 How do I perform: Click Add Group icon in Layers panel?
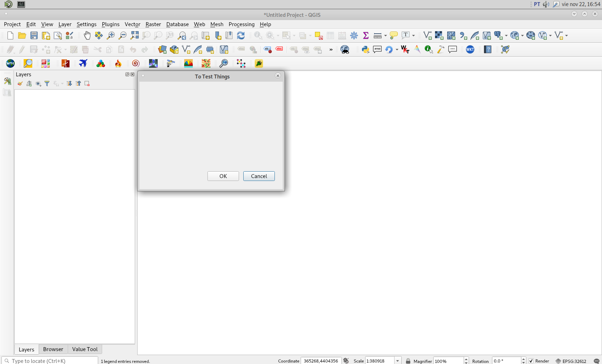click(x=29, y=83)
